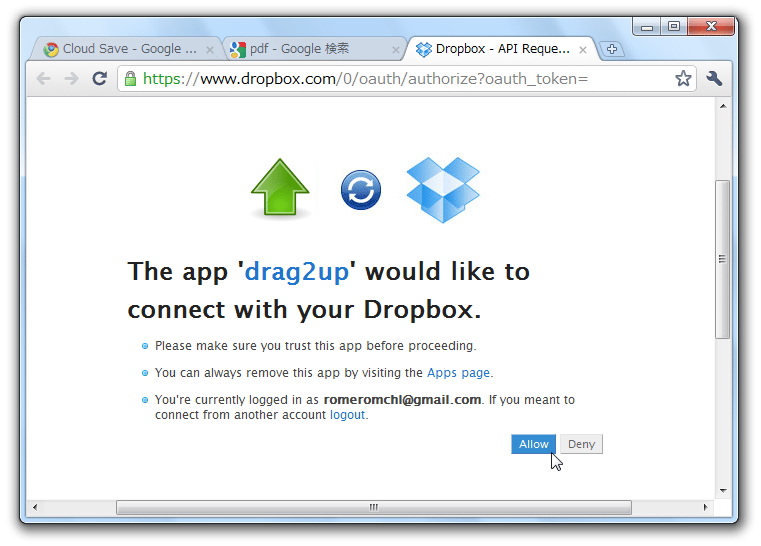Allow drag2up to connect
Image resolution: width=761 pixels, height=546 pixels.
(x=533, y=444)
